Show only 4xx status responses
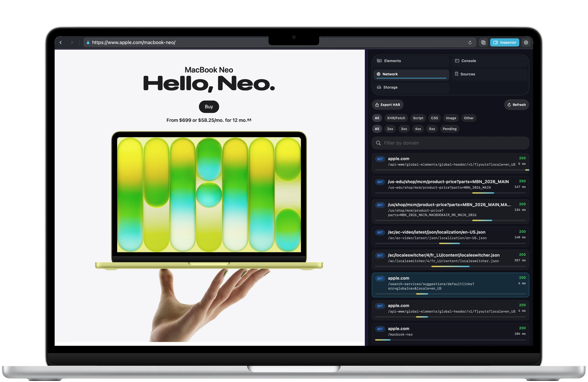The height and width of the screenshot is (382, 588). [418, 129]
